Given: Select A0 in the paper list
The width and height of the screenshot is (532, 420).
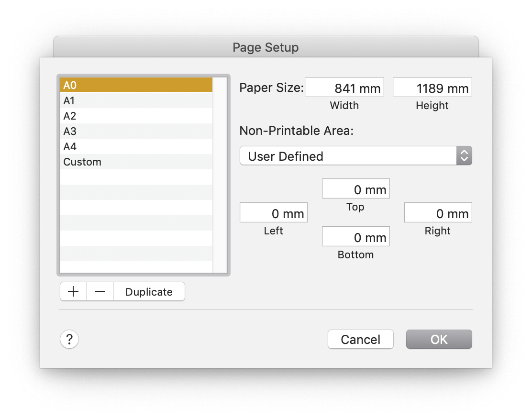Looking at the screenshot, I should pos(136,85).
